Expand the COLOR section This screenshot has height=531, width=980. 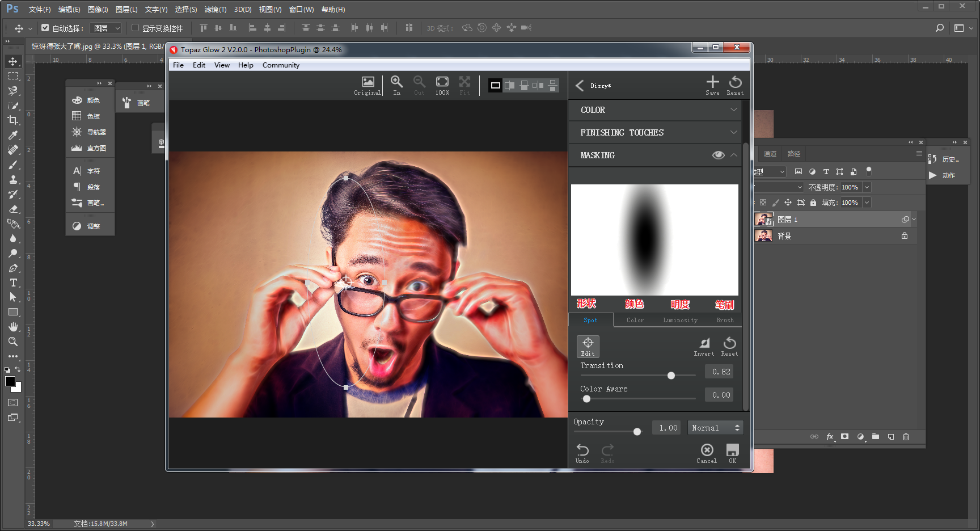point(655,109)
